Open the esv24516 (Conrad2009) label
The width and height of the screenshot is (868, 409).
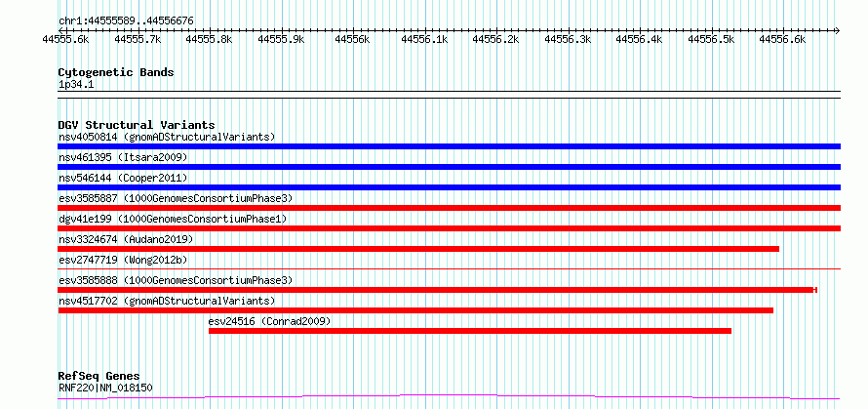pyautogui.click(x=269, y=321)
